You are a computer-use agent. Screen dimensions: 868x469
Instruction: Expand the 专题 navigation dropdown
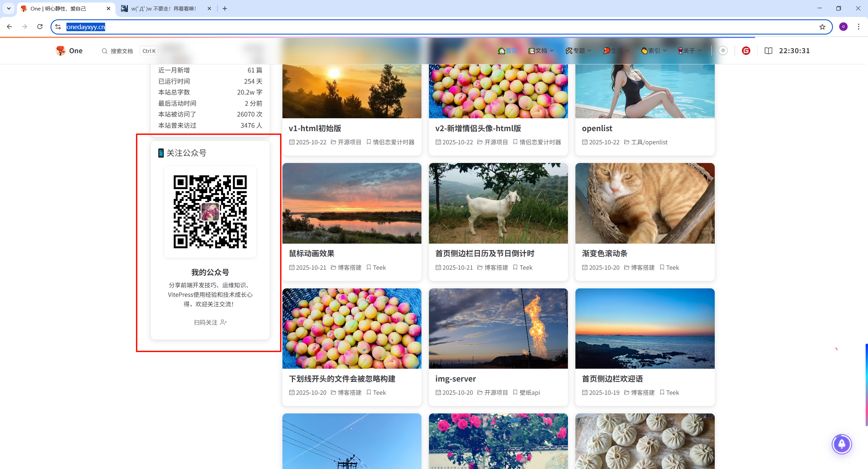point(579,51)
